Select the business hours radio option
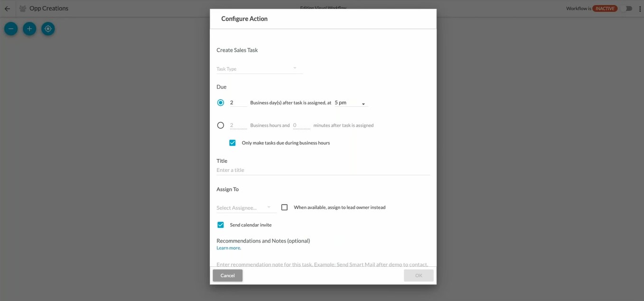Image resolution: width=644 pixels, height=301 pixels. click(x=221, y=125)
